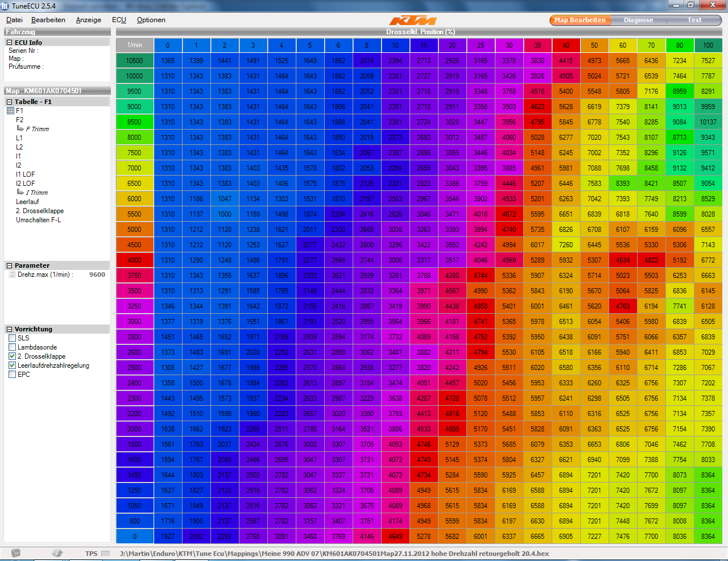Click the connection arrows icon in status bar
This screenshot has width=728, height=561.
tap(57, 553)
